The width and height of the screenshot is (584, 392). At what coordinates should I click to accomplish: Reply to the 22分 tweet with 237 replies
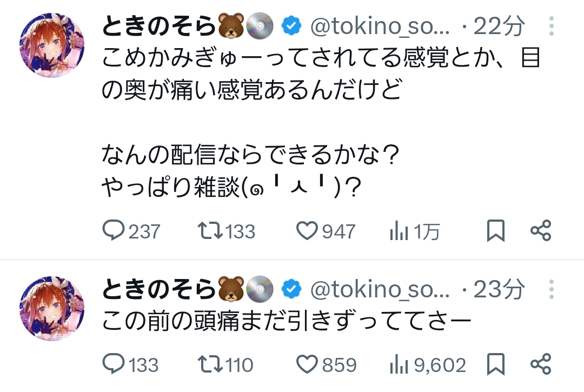(x=114, y=231)
